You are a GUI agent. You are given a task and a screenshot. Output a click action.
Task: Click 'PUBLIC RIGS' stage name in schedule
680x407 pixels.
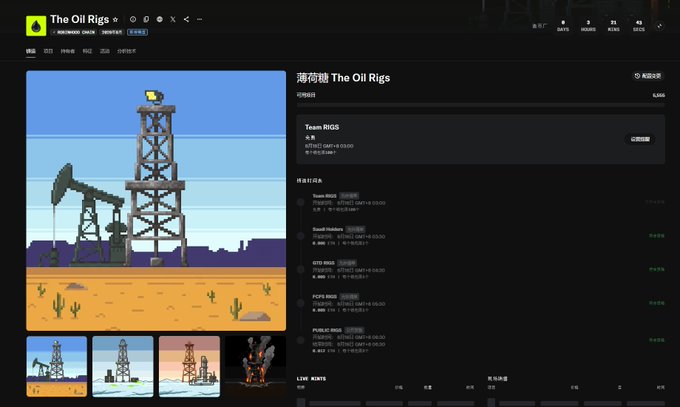[327, 330]
